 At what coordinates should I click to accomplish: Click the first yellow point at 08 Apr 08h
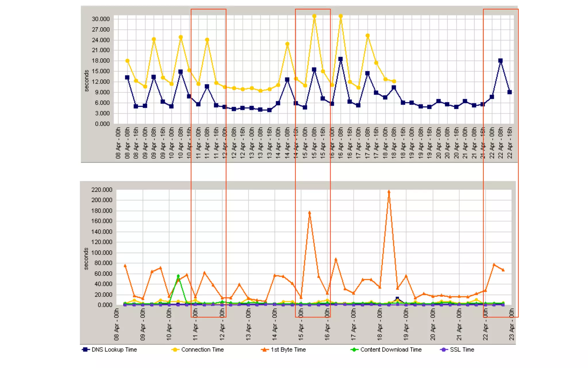127,61
